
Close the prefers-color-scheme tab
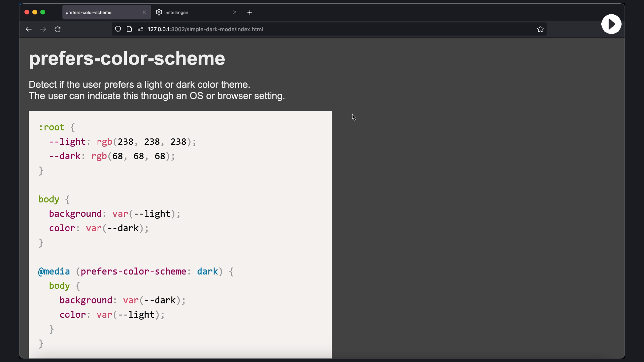[145, 12]
